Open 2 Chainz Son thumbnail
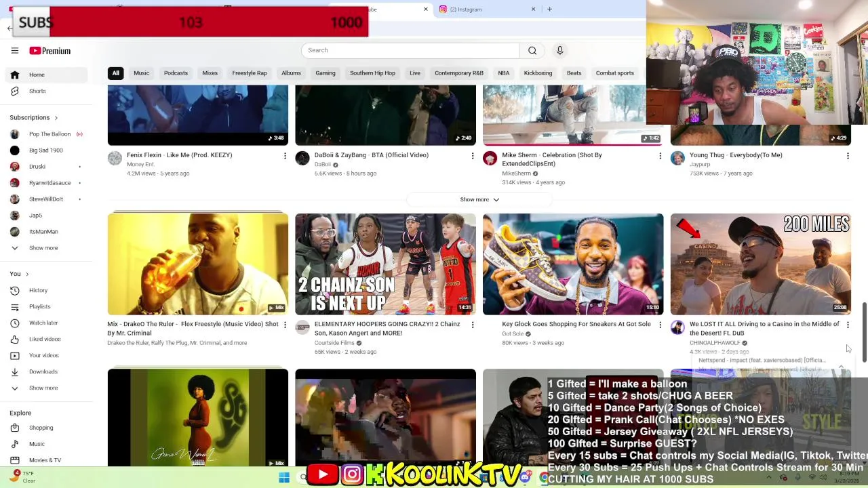Viewport: 868px width, 488px height. pyautogui.click(x=385, y=264)
